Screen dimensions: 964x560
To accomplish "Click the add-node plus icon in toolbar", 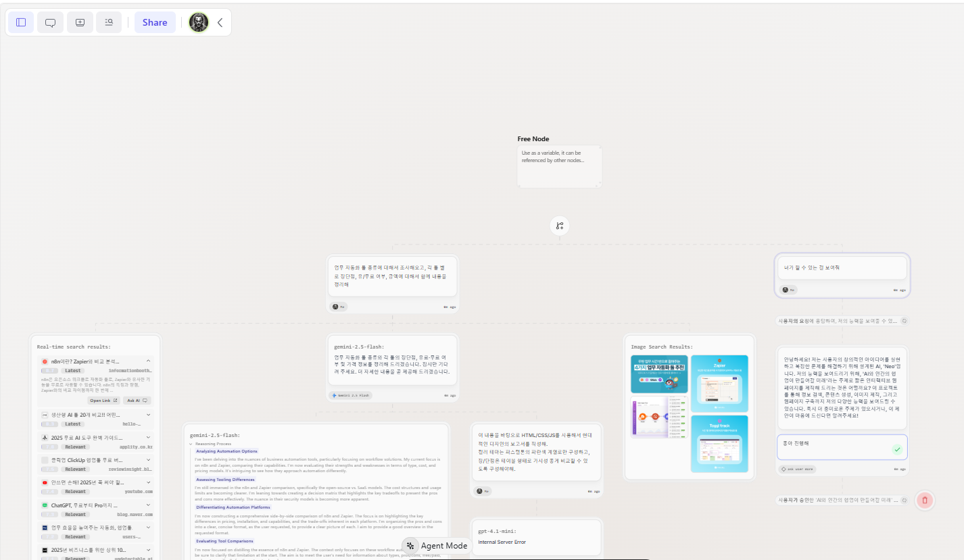I will [x=80, y=22].
